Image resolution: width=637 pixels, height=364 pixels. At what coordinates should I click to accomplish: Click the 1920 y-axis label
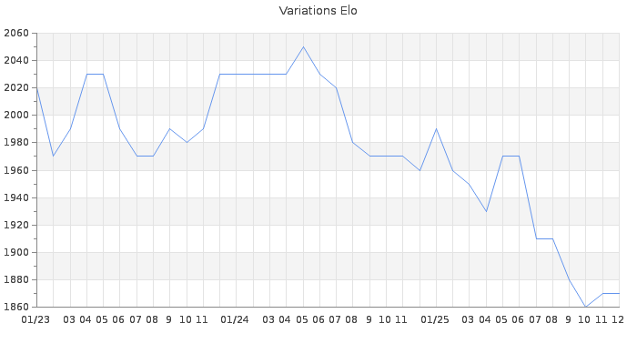point(16,225)
